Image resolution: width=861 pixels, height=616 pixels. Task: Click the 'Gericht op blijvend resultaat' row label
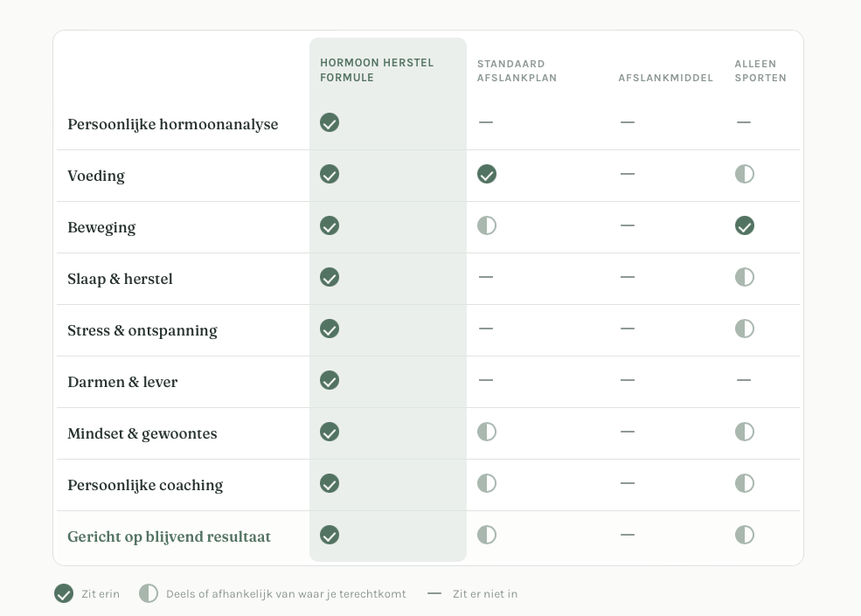click(169, 537)
